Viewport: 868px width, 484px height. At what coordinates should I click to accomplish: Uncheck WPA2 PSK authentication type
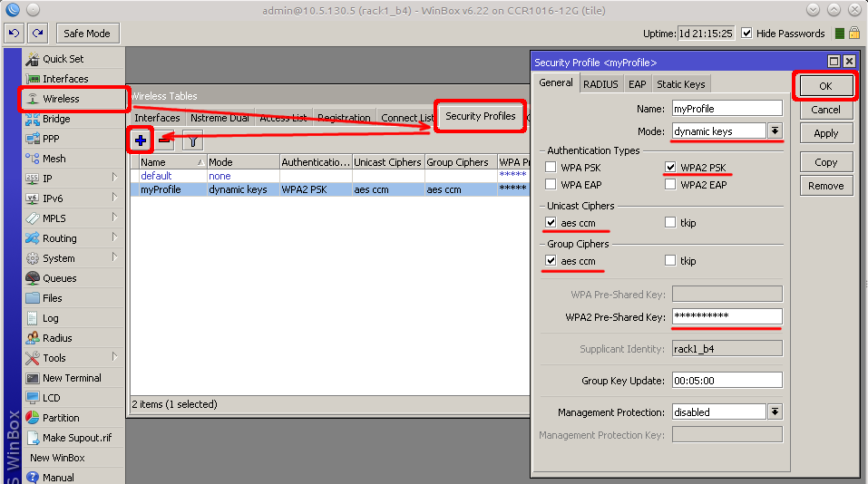click(x=670, y=168)
